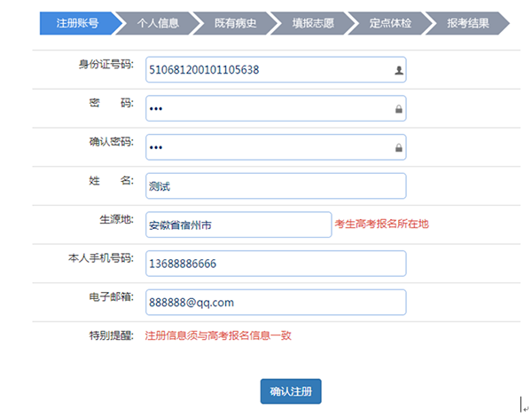Open the 个人信息 step tab
This screenshot has width=532, height=418.
(x=158, y=23)
